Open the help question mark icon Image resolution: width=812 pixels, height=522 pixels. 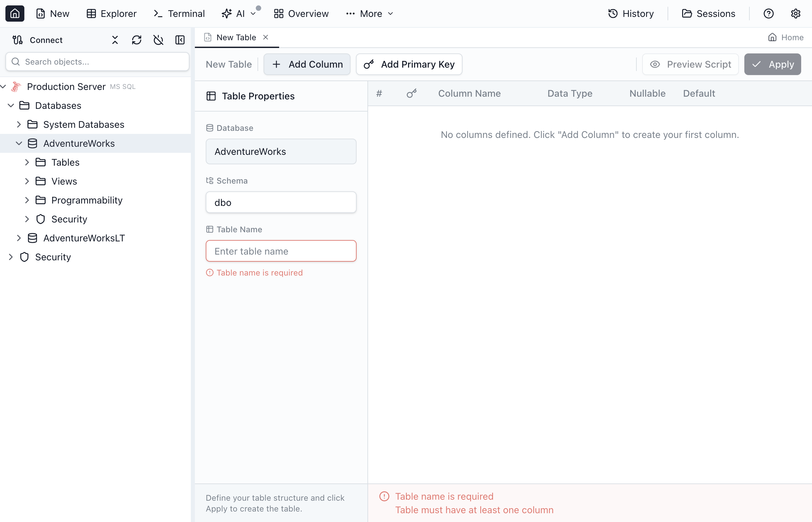[768, 14]
